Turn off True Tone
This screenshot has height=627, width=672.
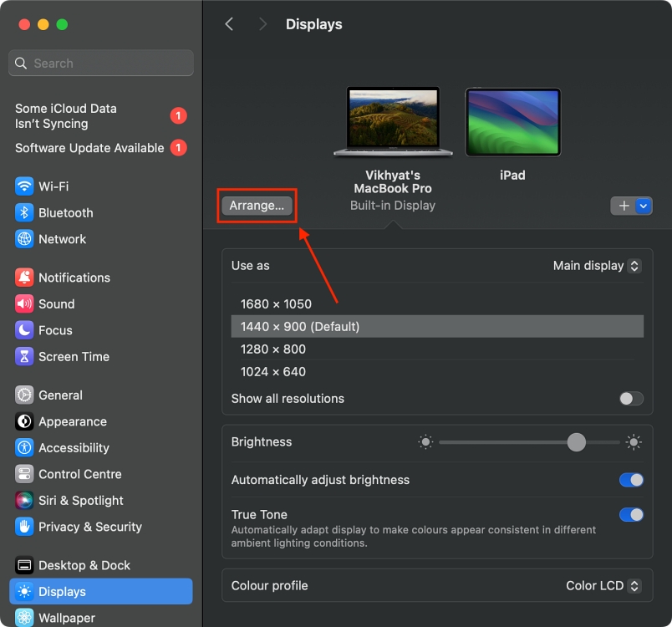pos(631,514)
